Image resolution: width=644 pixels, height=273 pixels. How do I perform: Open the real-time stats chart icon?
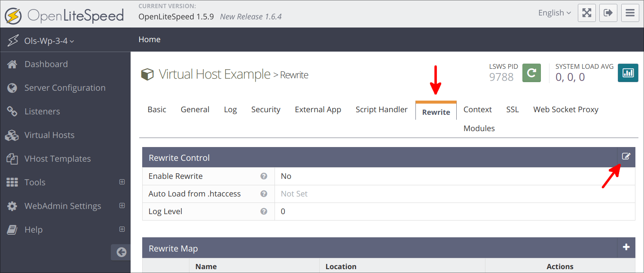tap(628, 73)
